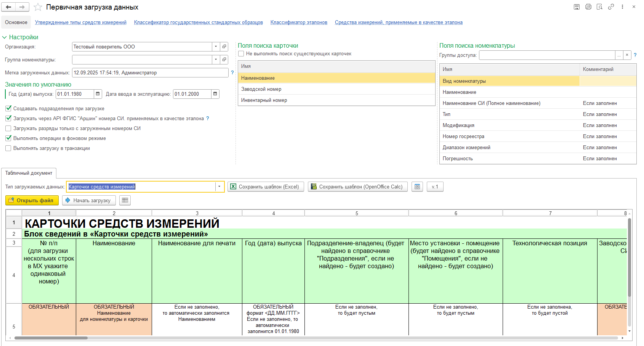This screenshot has height=346, width=644.
Task: Enable Выполнять загрузку в транзакции checkbox
Action: [8, 148]
